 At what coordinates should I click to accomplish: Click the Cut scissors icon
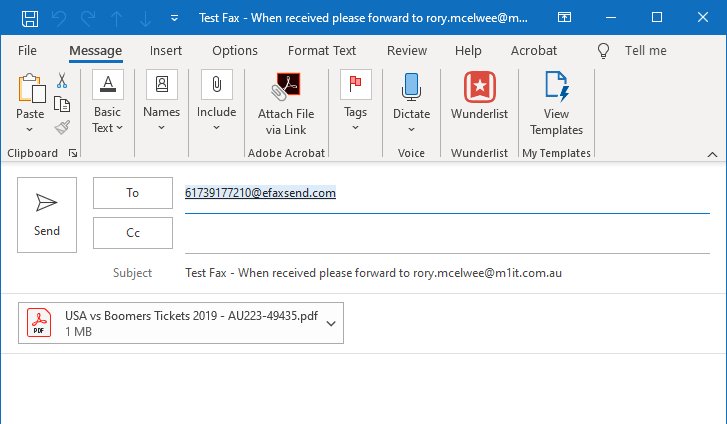click(x=62, y=80)
